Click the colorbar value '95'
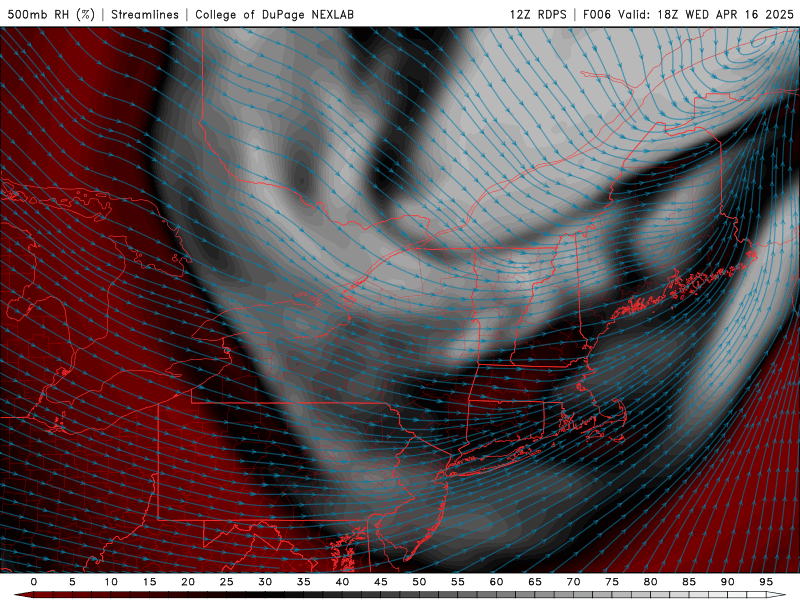This screenshot has width=800, height=600. [x=766, y=582]
